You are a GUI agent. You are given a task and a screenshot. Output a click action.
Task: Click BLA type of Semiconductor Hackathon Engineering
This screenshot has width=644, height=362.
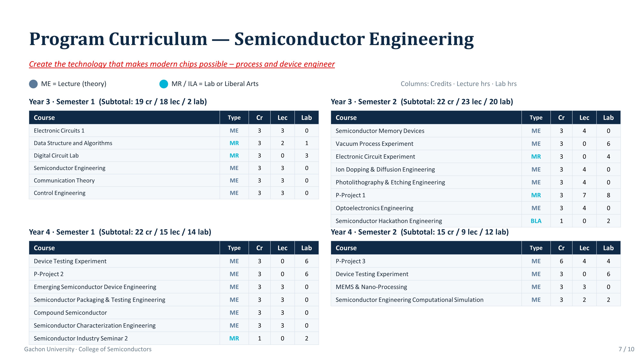pos(536,221)
